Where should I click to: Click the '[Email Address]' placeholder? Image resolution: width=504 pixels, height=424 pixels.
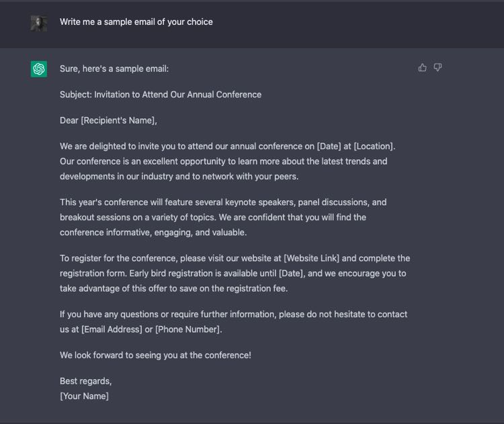coord(112,329)
